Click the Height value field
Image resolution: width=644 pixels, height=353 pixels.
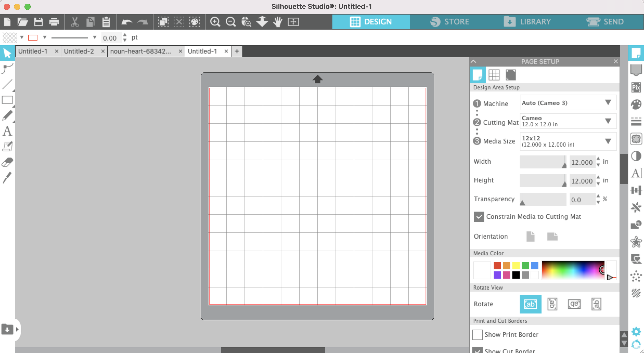tap(582, 181)
